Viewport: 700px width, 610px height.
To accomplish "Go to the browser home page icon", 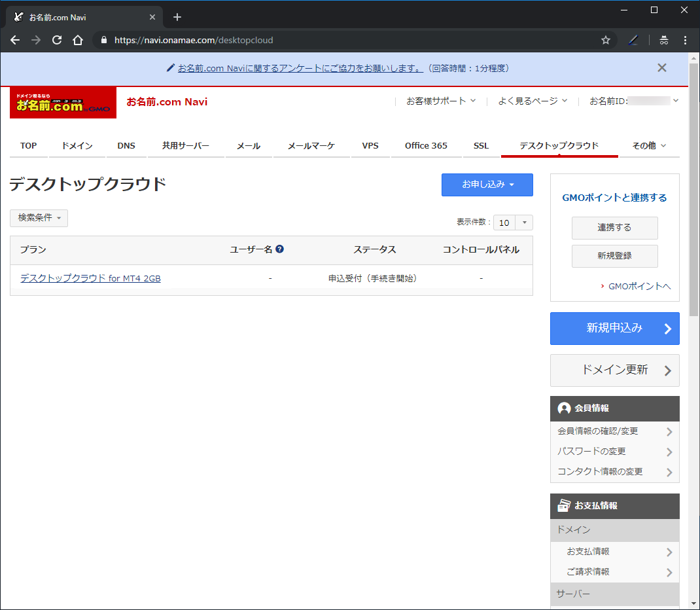I will coord(78,40).
